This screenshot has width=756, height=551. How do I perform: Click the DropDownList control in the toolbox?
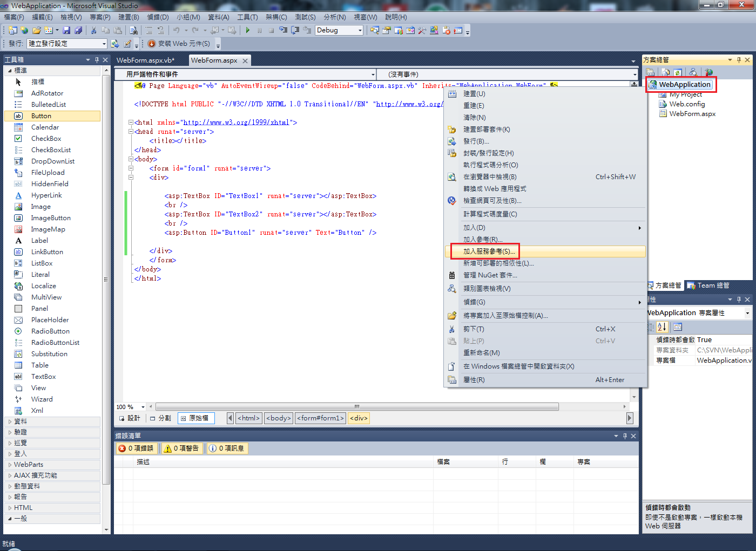(52, 161)
